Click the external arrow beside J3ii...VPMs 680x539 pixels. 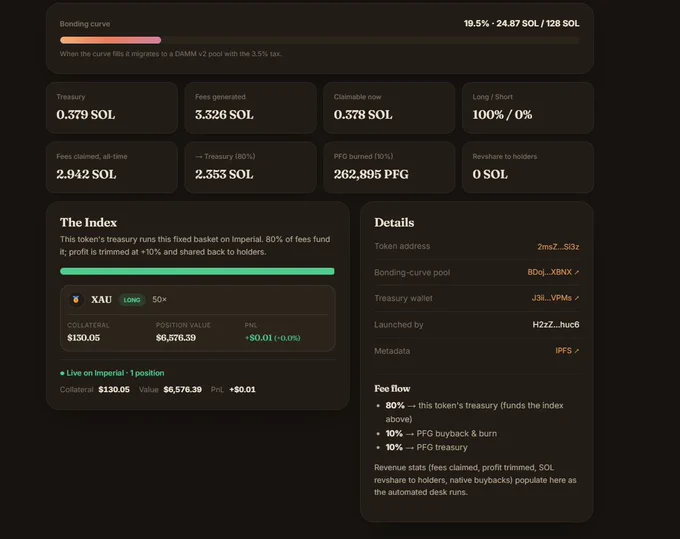(x=577, y=298)
